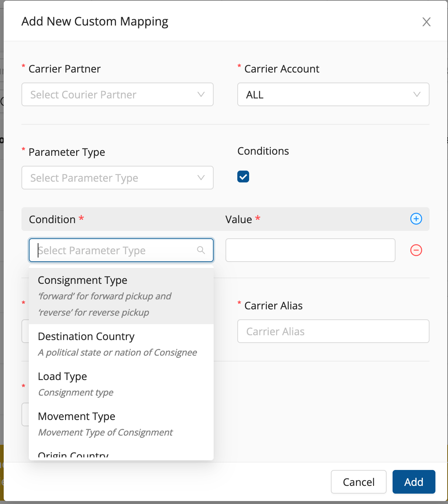The image size is (448, 504).
Task: Choose the partially visible Origin Country option
Action: pyautogui.click(x=74, y=455)
